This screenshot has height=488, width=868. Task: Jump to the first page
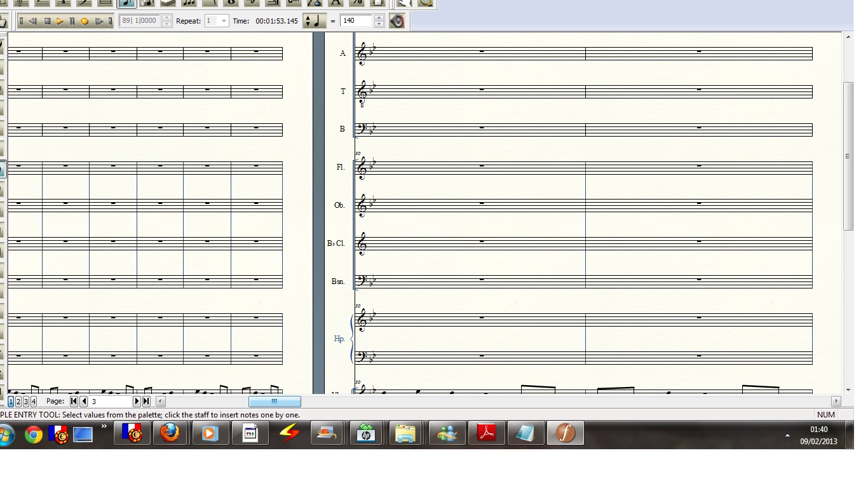pos(74,402)
